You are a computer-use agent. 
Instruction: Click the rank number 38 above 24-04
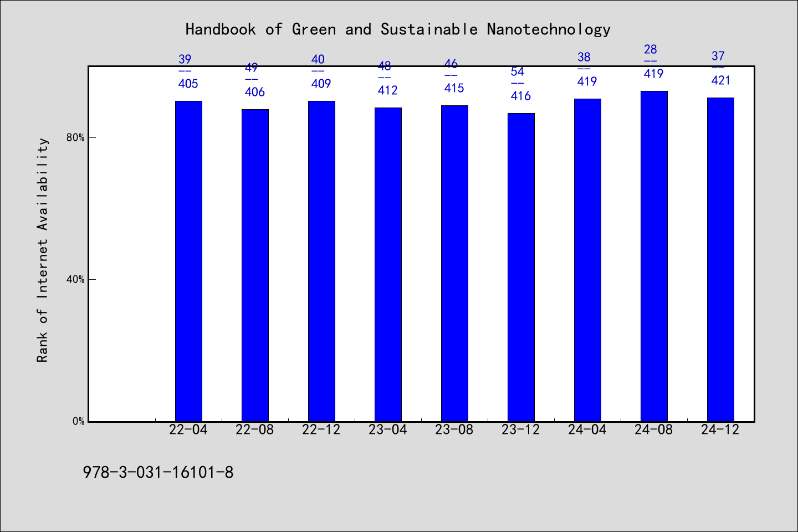(584, 57)
